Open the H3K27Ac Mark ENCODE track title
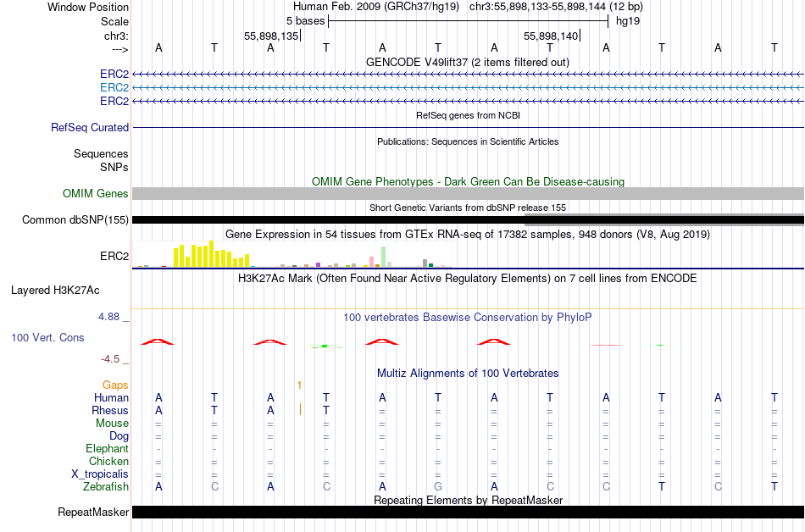Screen dimensions: 805x532 click(468, 279)
